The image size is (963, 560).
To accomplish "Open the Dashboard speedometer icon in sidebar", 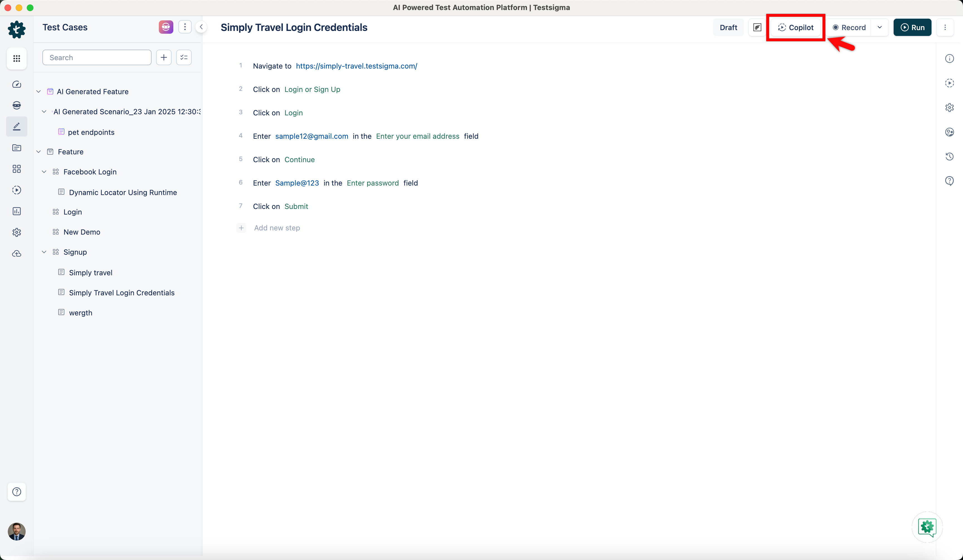I will (16, 84).
